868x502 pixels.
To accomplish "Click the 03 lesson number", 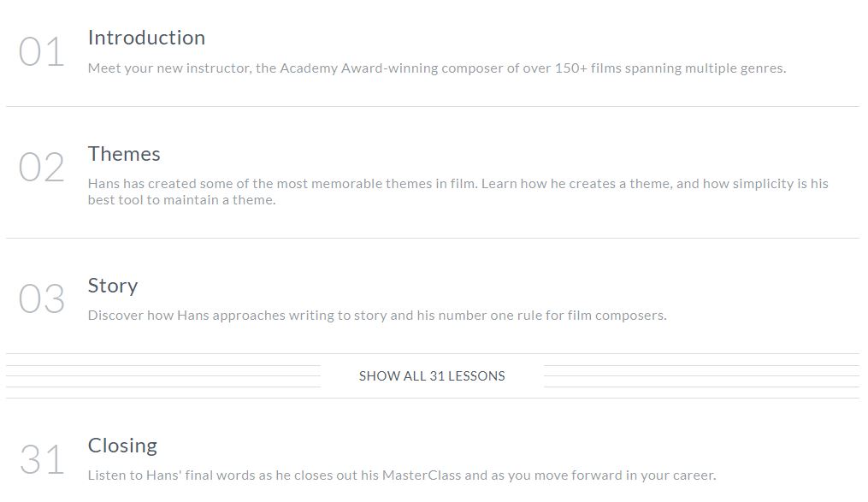I will pyautogui.click(x=42, y=298).
